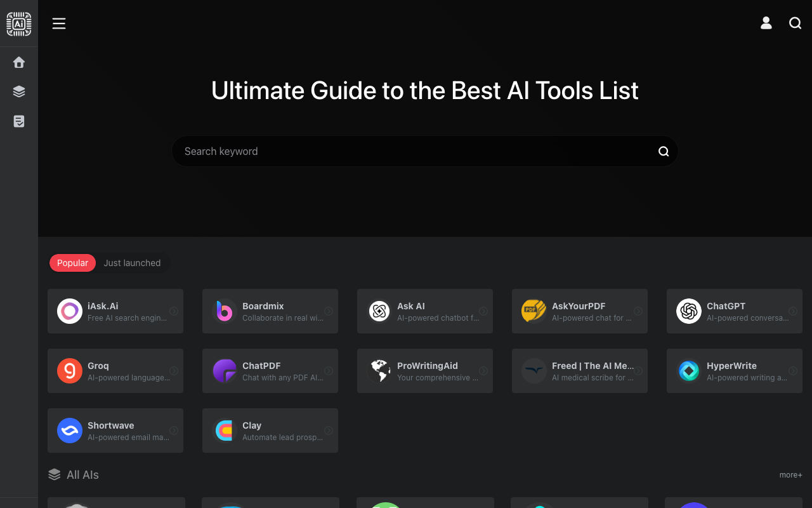Click the Ask AI logo icon

pyautogui.click(x=379, y=311)
